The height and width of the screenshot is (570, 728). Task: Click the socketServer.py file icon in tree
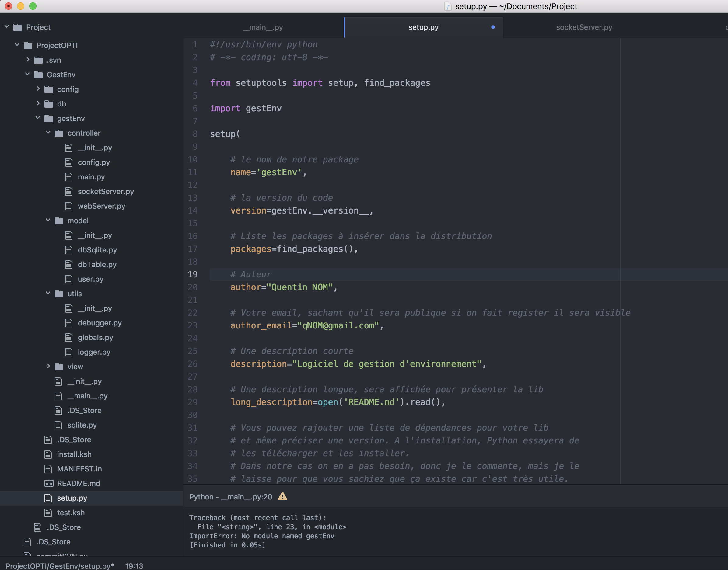tap(69, 192)
